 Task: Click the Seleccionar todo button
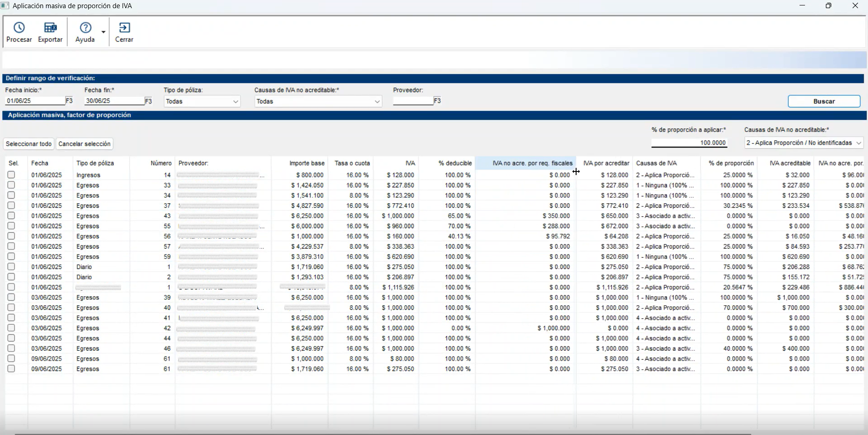tap(29, 144)
